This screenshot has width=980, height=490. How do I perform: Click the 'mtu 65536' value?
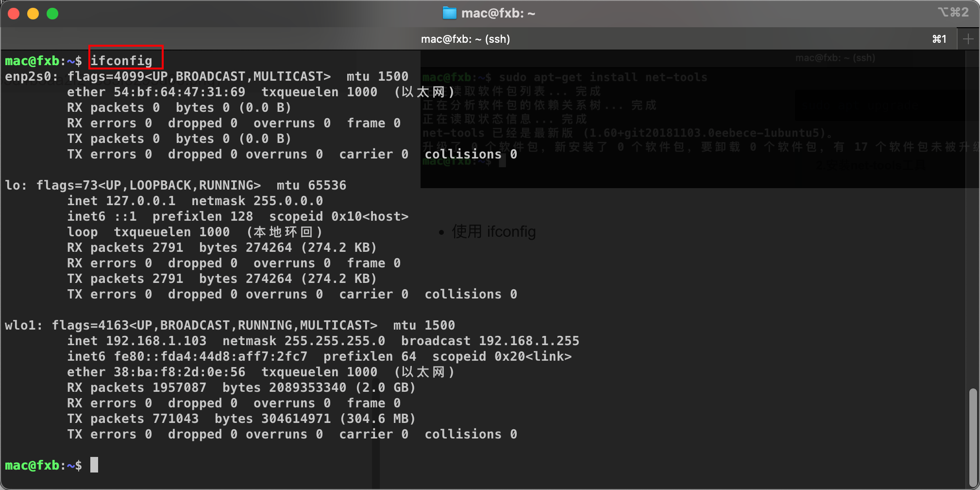[x=312, y=185]
